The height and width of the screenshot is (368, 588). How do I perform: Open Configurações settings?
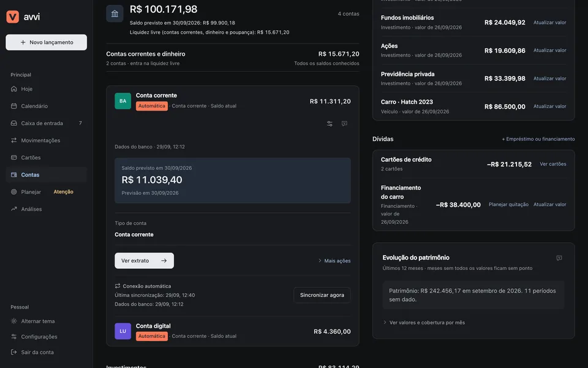[x=46, y=337]
